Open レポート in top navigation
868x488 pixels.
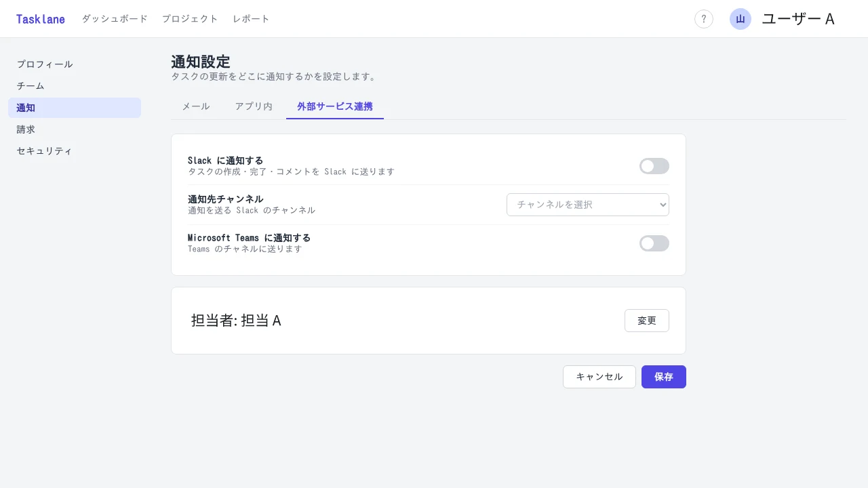[251, 19]
